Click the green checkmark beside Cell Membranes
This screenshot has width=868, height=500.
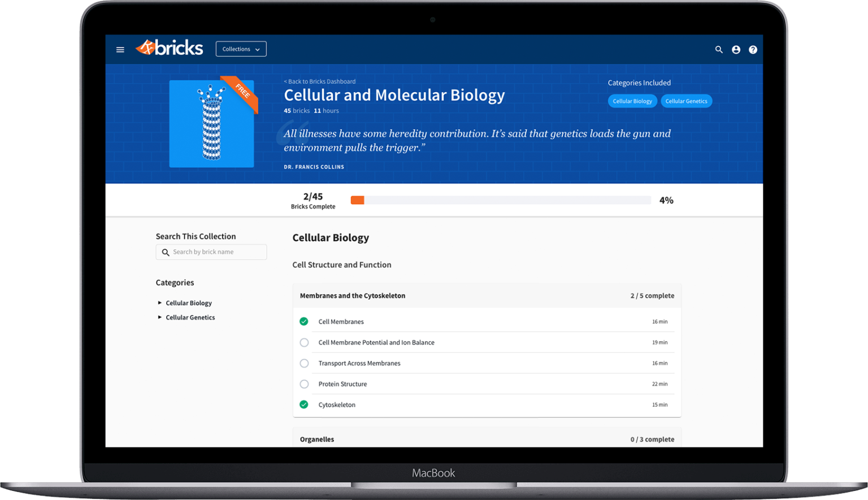click(x=304, y=321)
